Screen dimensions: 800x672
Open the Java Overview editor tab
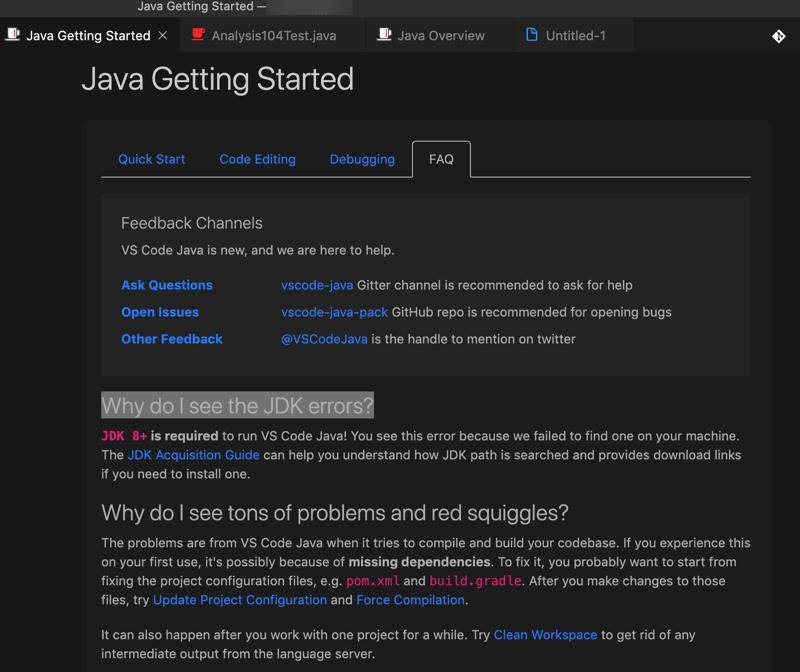pos(440,36)
